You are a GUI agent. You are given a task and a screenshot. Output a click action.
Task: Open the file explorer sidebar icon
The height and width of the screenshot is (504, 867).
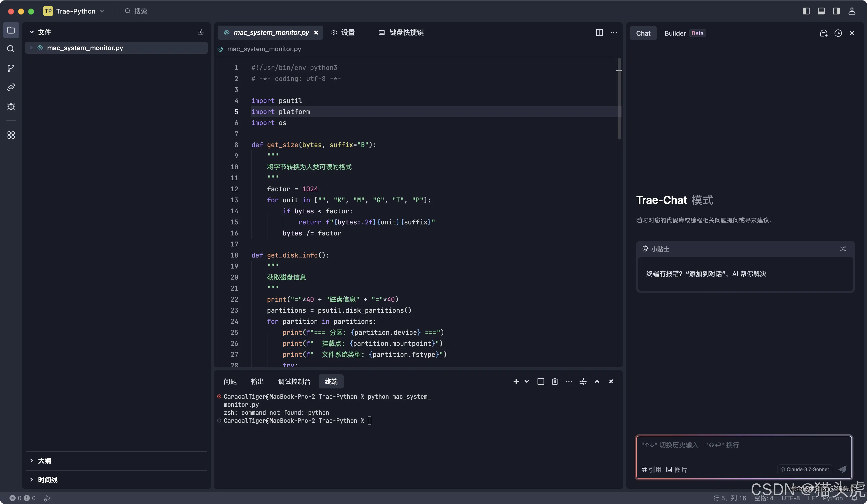click(x=11, y=30)
